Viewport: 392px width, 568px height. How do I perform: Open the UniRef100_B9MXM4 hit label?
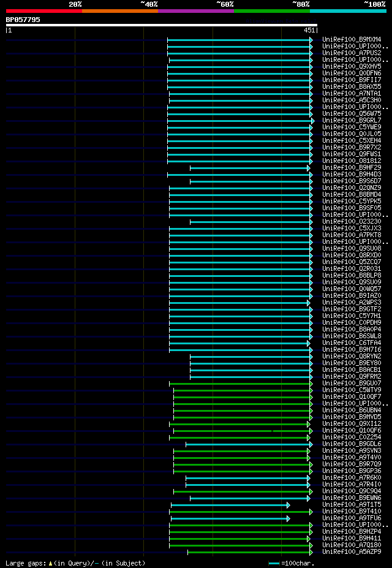click(352, 39)
